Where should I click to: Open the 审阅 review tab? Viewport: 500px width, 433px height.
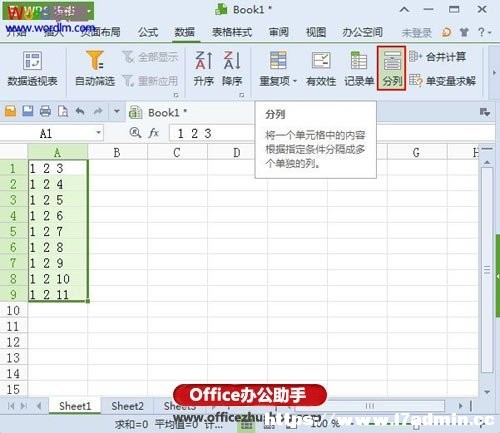279,32
